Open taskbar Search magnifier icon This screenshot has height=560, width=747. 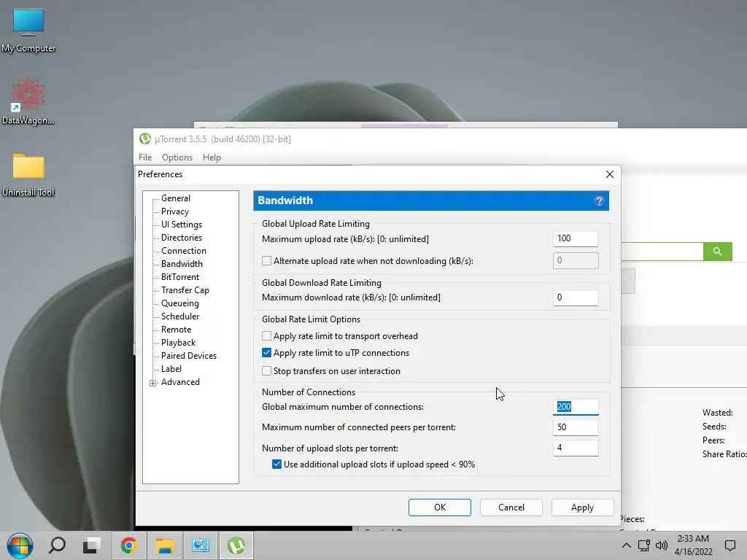pyautogui.click(x=57, y=545)
